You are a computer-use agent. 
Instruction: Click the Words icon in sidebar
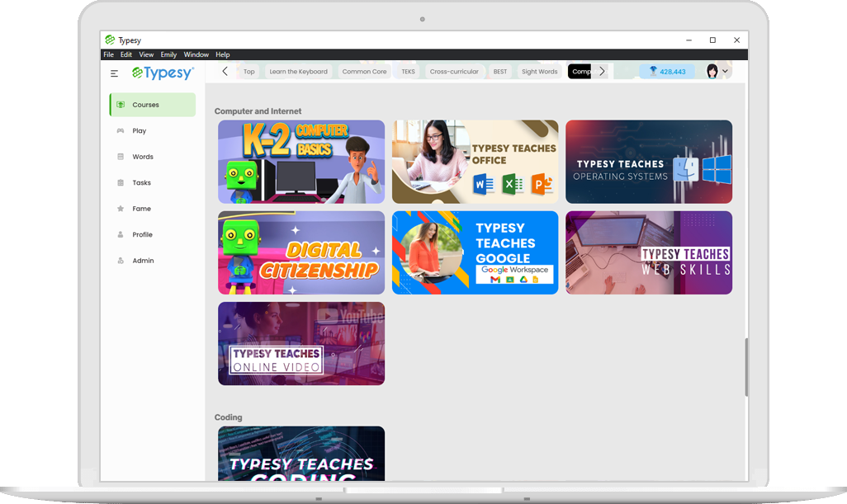coord(121,157)
